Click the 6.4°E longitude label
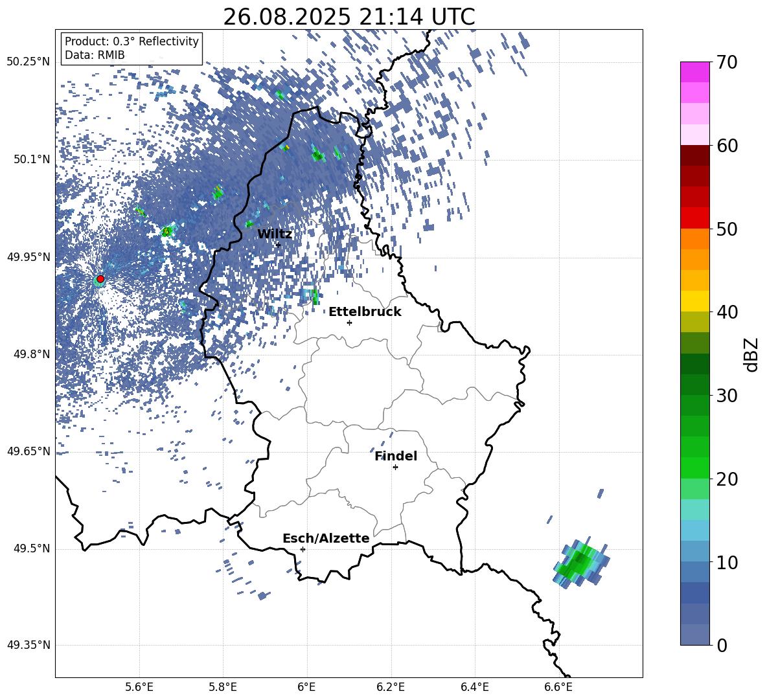The width and height of the screenshot is (767, 700). [x=475, y=687]
